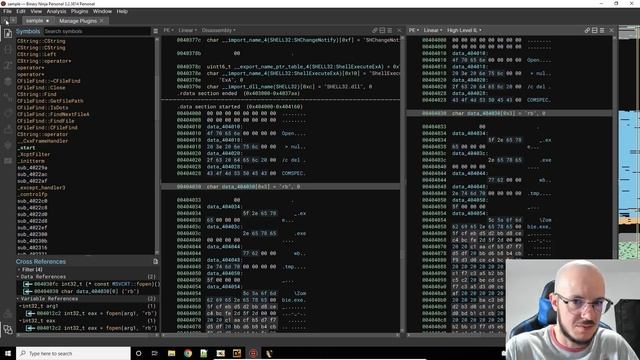Image resolution: width=640 pixels, height=360 pixels.
Task: Open the High Level IL view dropdown
Action: coord(464,30)
